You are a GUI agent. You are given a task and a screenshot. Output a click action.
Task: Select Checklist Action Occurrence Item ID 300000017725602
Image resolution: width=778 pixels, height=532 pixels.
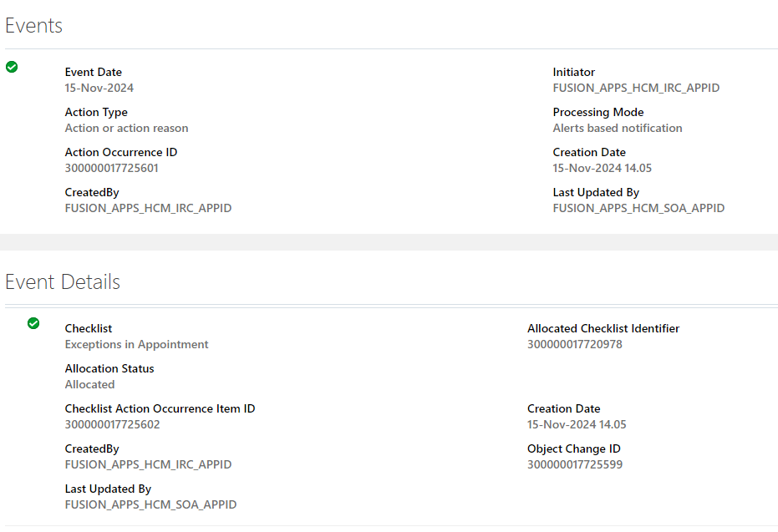pos(113,424)
